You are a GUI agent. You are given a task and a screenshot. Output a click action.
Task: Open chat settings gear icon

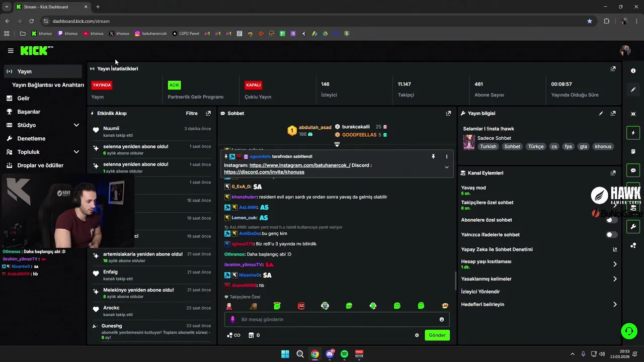(x=417, y=335)
